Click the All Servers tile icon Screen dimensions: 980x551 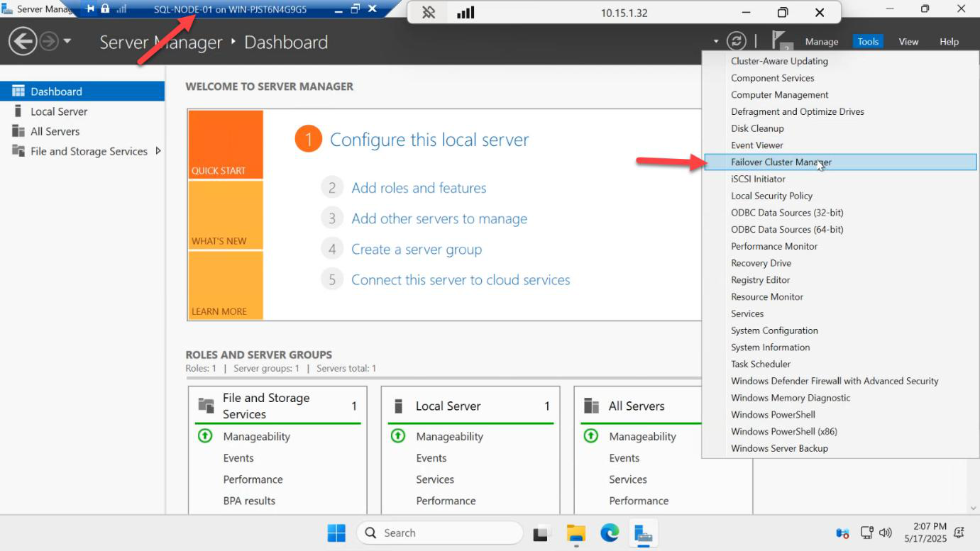591,406
